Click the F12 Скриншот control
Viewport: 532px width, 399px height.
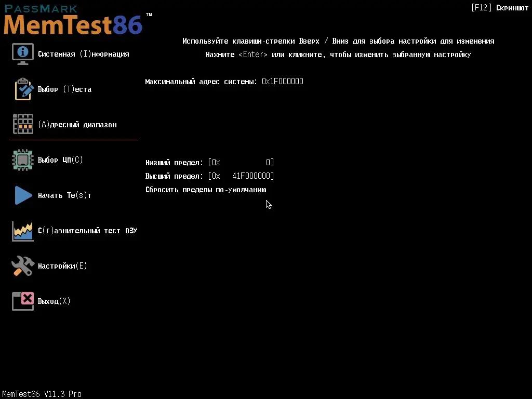(x=499, y=8)
